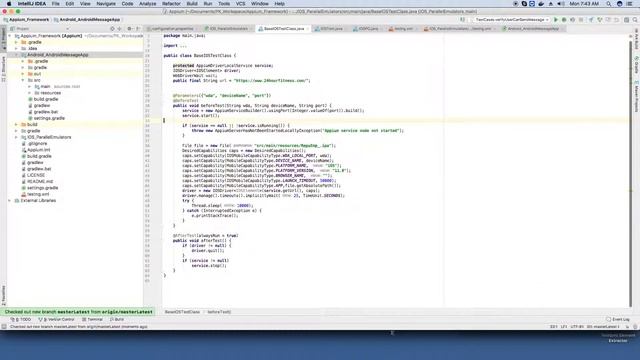
Task: Click editor vertical scrollbar
Action: [x=630, y=173]
